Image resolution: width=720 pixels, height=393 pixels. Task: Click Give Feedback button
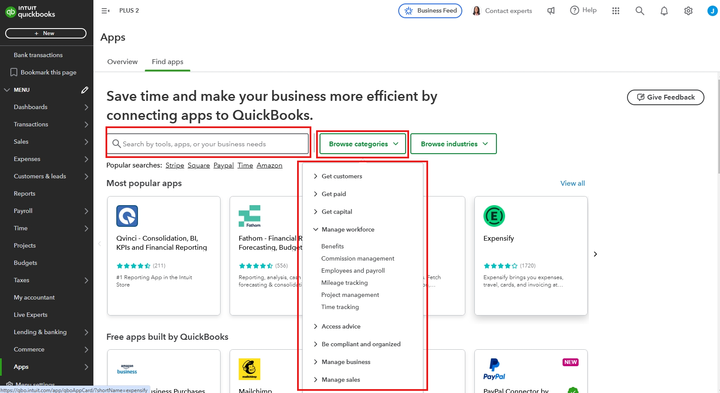tap(665, 97)
